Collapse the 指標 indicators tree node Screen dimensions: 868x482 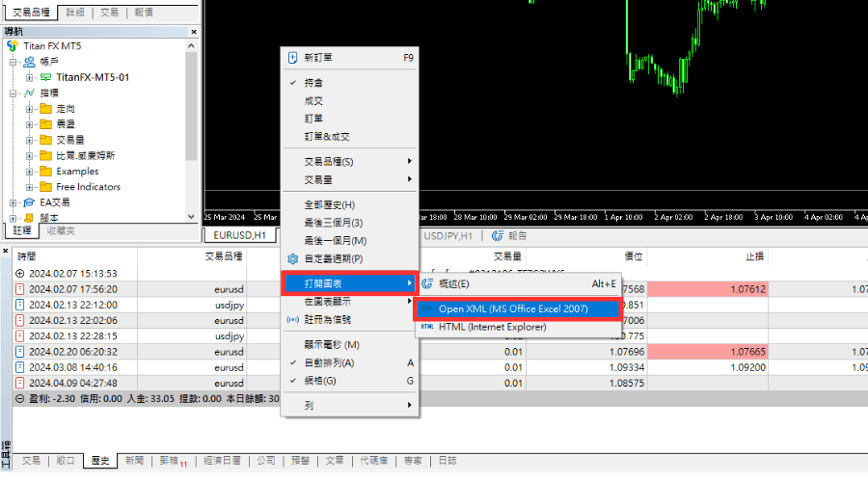tap(14, 94)
